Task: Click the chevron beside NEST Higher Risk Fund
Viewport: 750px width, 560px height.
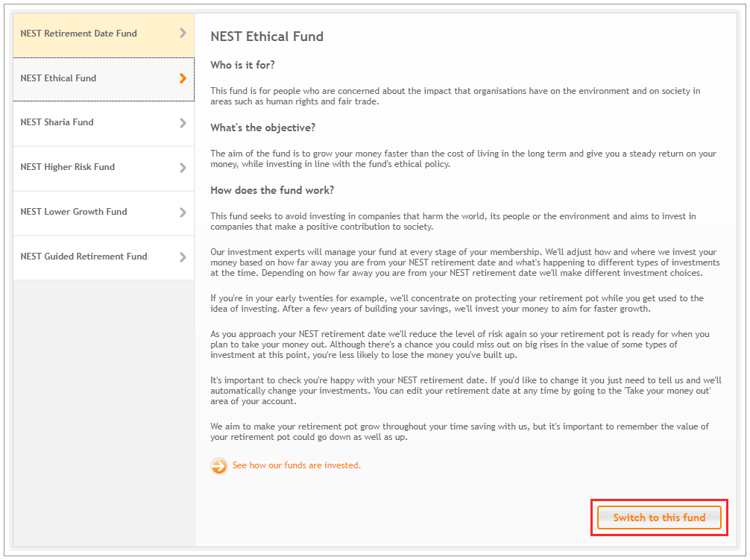Action: 183,167
